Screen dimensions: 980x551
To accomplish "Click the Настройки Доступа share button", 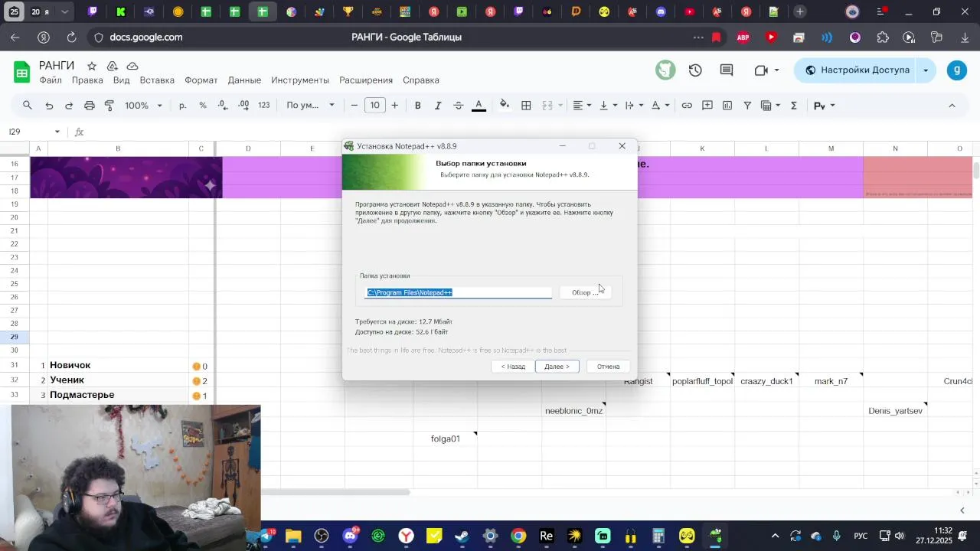I will pos(857,70).
